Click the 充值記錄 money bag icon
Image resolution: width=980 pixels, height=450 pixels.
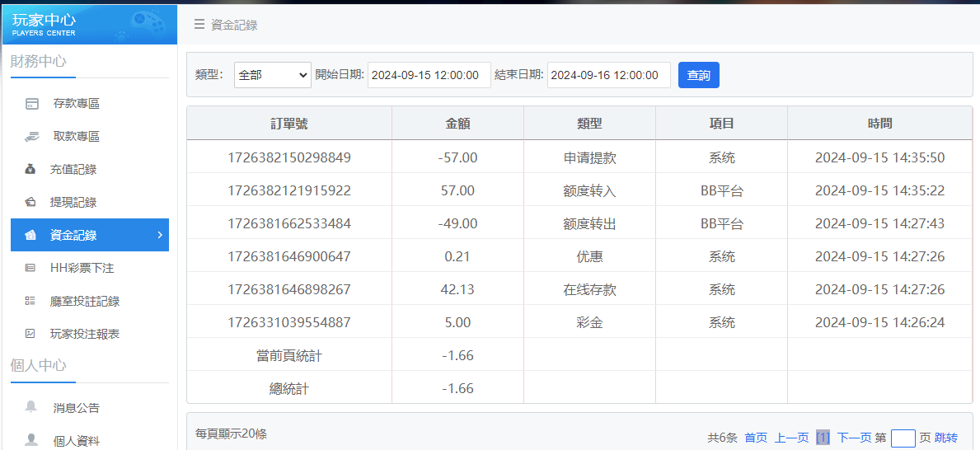(x=31, y=170)
